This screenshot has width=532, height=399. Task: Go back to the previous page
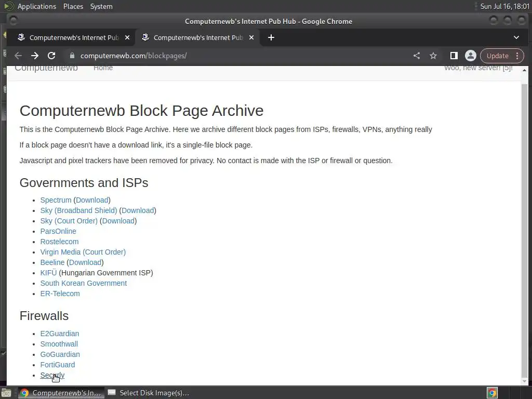click(18, 56)
